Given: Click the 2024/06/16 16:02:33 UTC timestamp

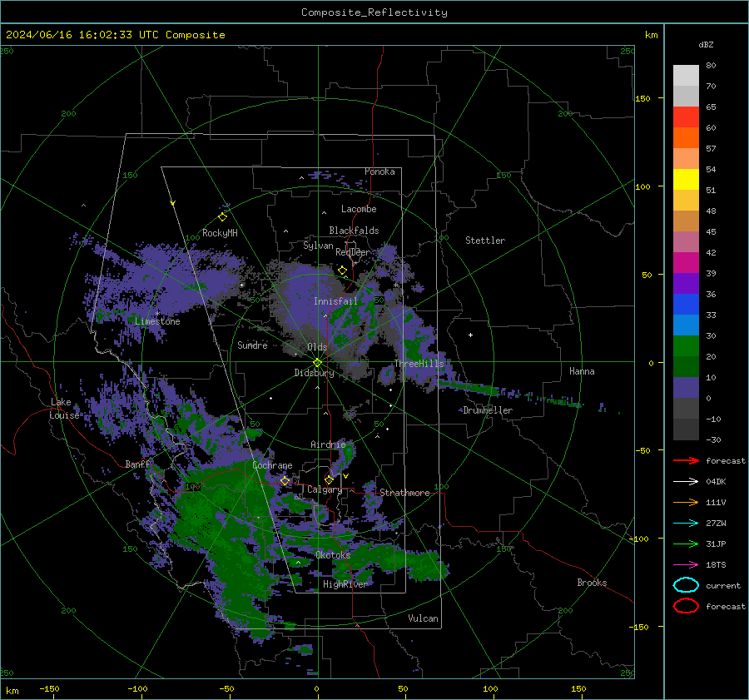Looking at the screenshot, I should click(x=116, y=35).
